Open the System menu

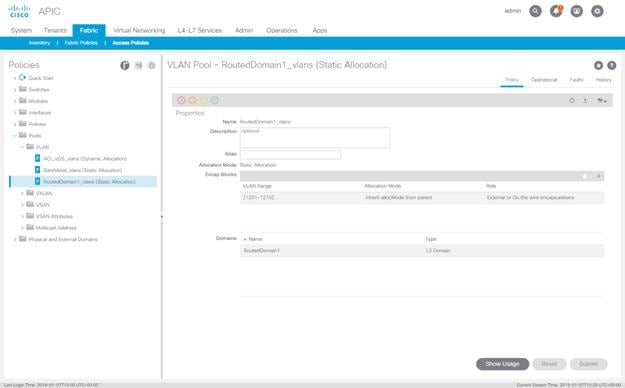(21, 30)
